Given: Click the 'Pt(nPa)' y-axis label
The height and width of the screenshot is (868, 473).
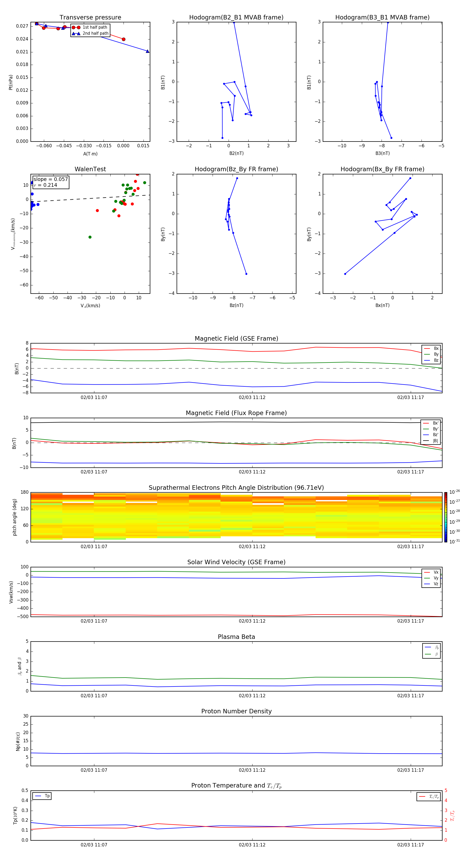Looking at the screenshot, I should click(11, 82).
